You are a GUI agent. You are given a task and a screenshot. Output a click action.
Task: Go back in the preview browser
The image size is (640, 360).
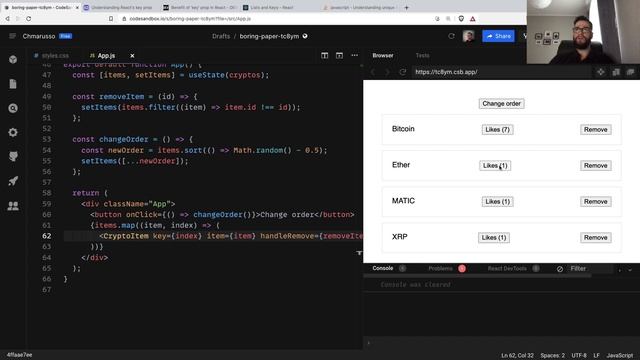373,72
